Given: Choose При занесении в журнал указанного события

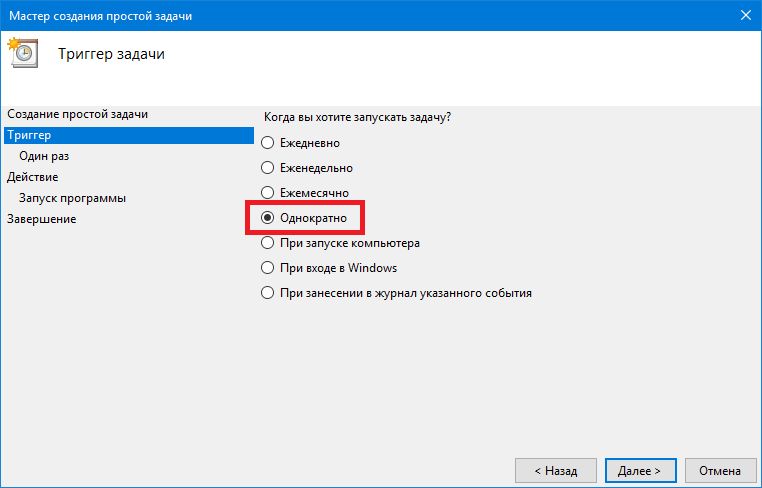Looking at the screenshot, I should [267, 293].
